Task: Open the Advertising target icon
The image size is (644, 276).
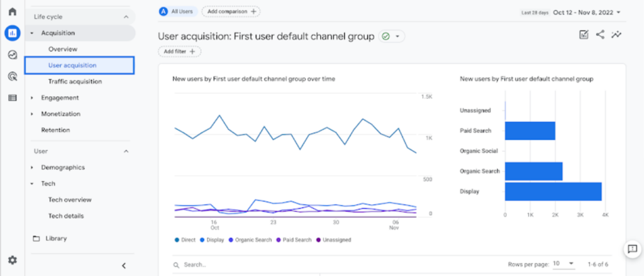Action: (12, 76)
